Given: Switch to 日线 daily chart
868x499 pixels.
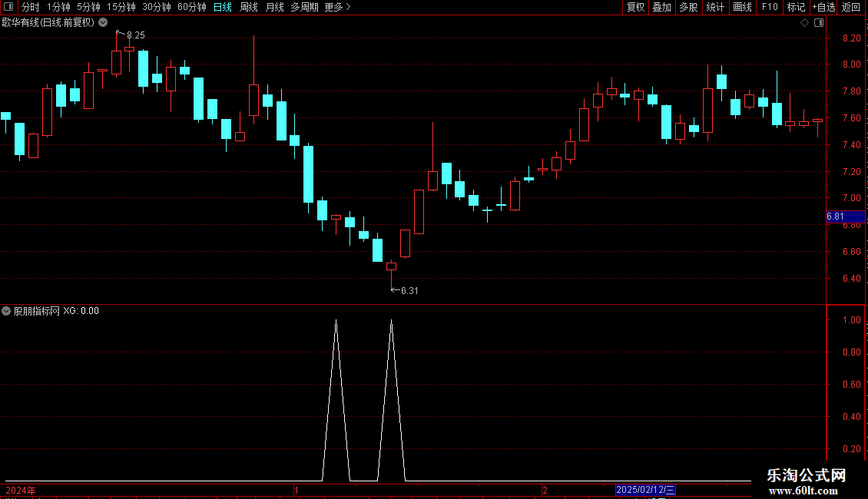Looking at the screenshot, I should (223, 7).
